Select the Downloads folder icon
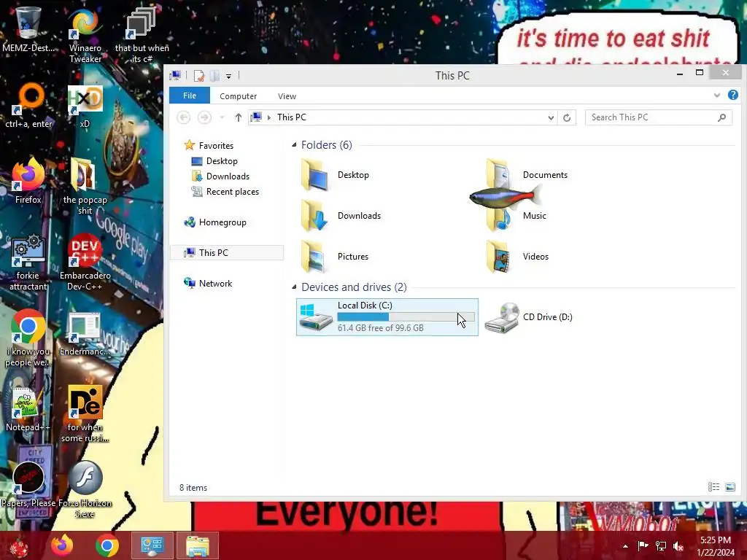The width and height of the screenshot is (747, 560). click(315, 216)
